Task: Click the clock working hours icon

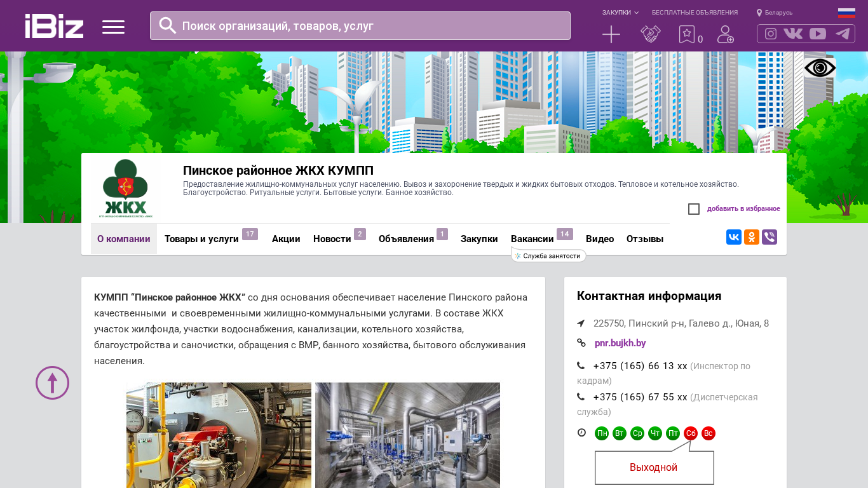Action: (581, 433)
